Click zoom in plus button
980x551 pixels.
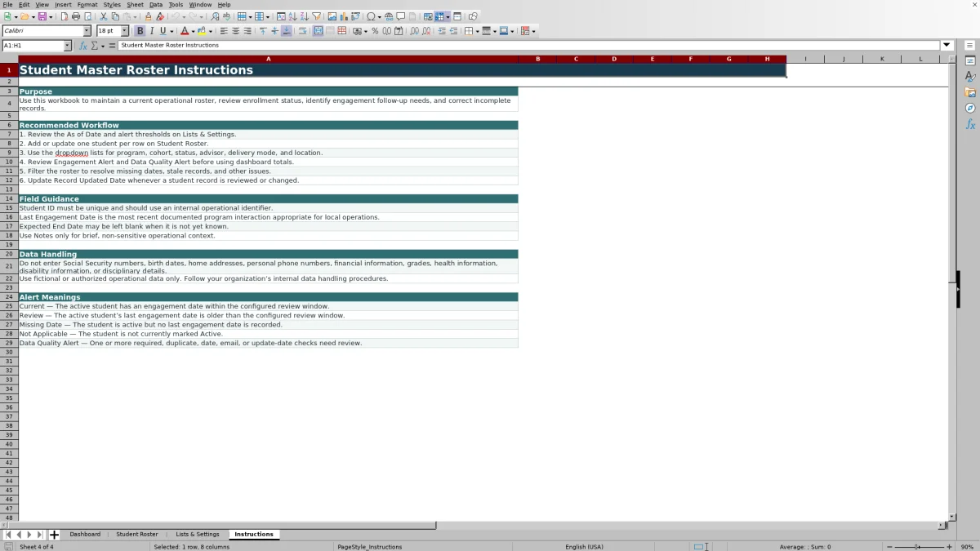[949, 546]
